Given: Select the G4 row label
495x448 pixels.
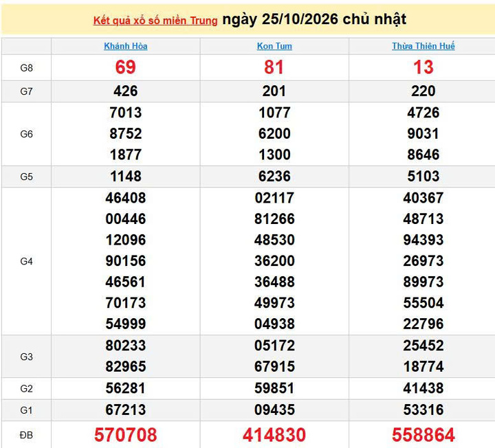Looking at the screenshot, I should click(x=27, y=261).
